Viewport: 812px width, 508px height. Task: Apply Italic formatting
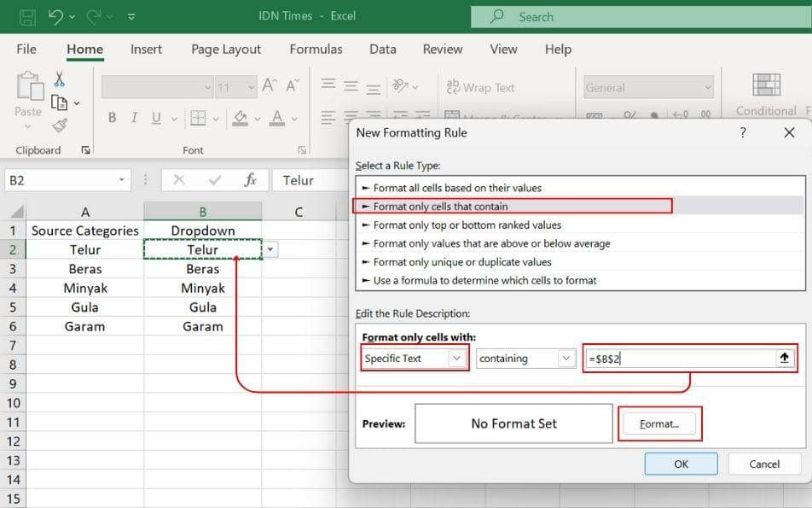point(134,117)
